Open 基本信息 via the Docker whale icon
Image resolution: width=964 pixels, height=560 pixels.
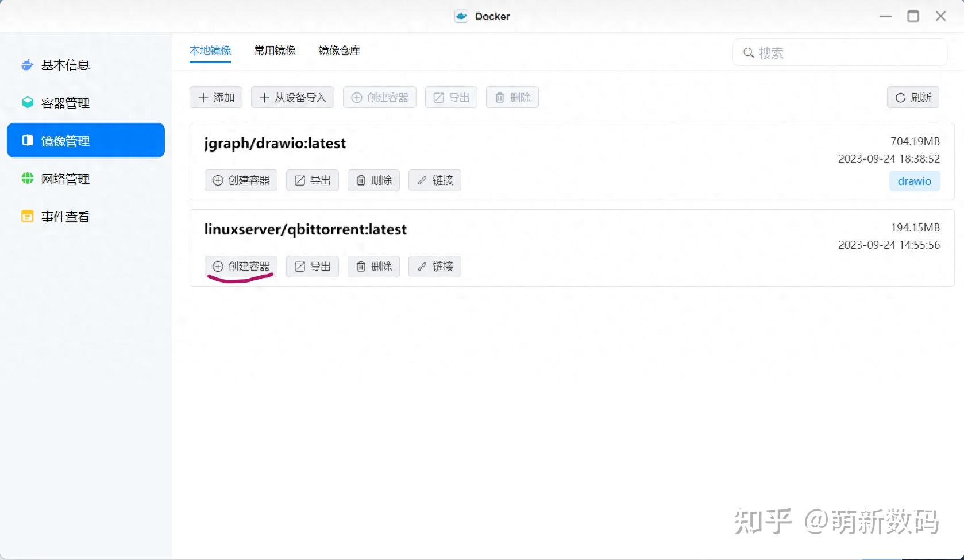click(26, 65)
